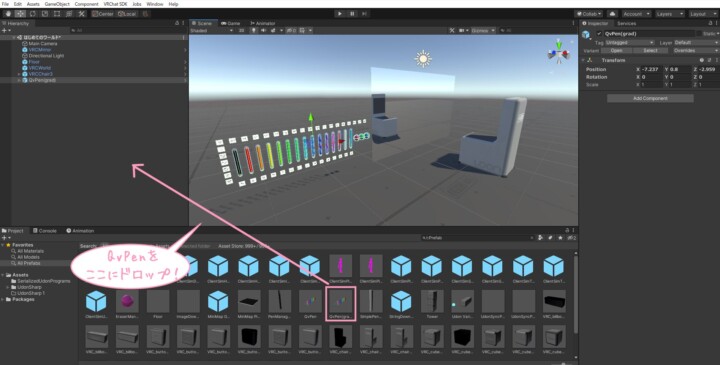This screenshot has width=720, height=365.
Task: Toggle scene lighting bulb icon
Action: (x=253, y=30)
